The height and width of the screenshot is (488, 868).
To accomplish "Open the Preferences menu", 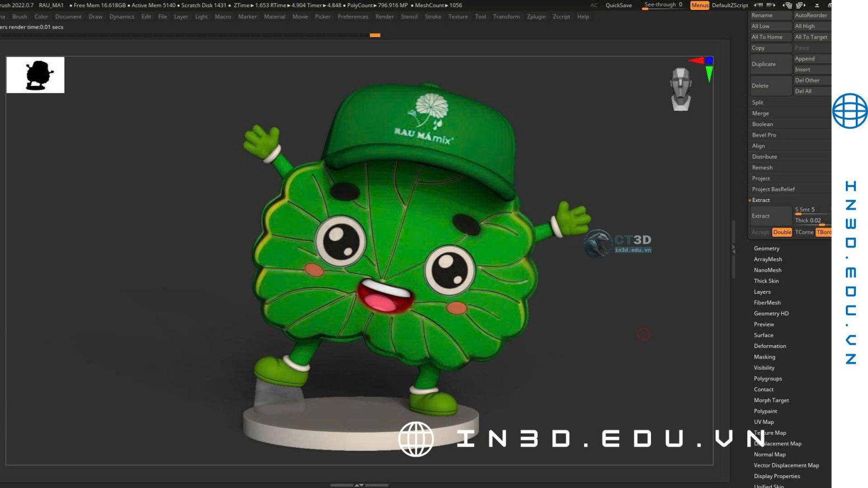I will click(x=353, y=17).
